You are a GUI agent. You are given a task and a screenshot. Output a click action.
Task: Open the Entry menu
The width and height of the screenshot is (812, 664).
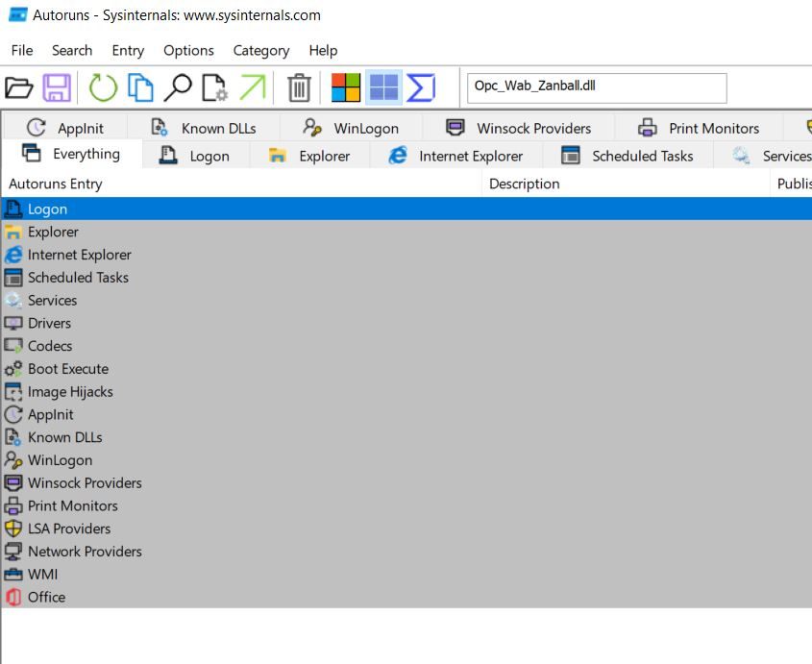[128, 50]
